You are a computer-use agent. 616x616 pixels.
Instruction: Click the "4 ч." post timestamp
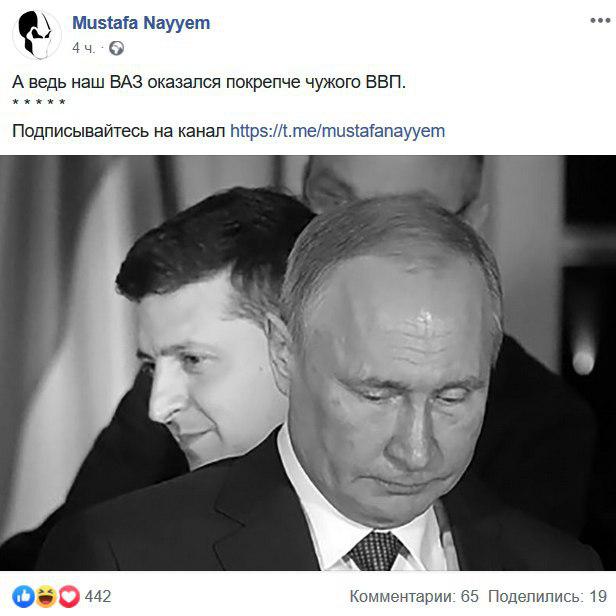(84, 48)
